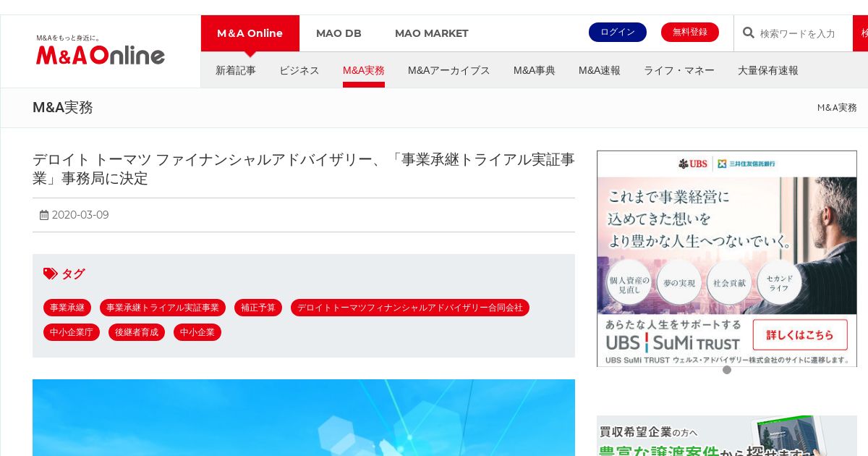This screenshot has width=868, height=456.
Task: Click the 事業承継 tag
Action: (x=67, y=308)
